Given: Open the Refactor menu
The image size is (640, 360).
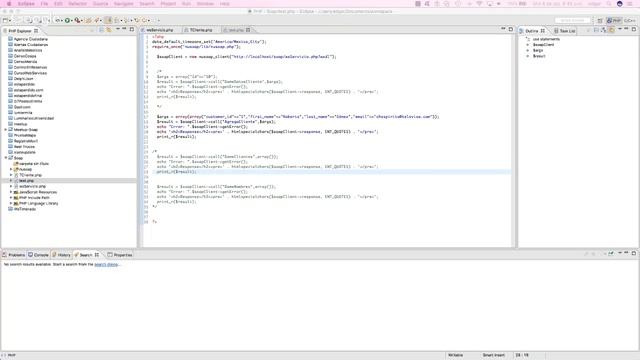Looking at the screenshot, I should (x=78, y=4).
